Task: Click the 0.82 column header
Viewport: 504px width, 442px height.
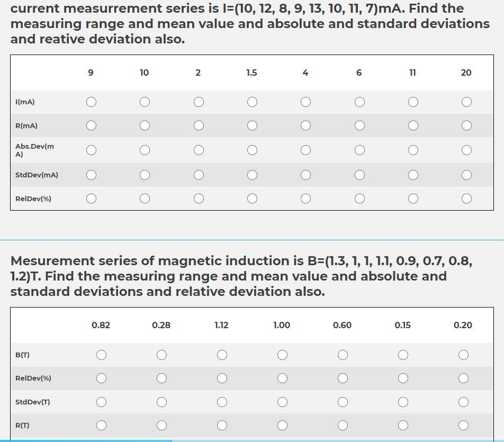Action: 101,325
